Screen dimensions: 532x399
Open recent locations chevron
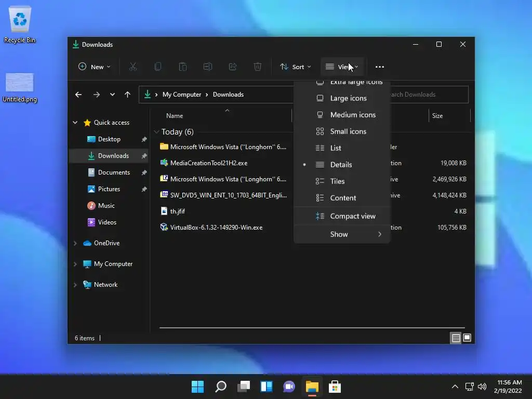(112, 95)
